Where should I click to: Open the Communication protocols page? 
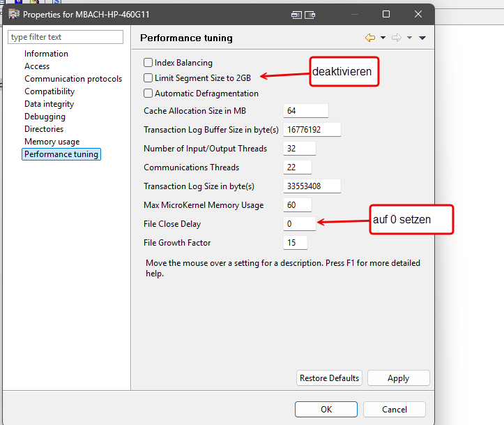(x=72, y=79)
